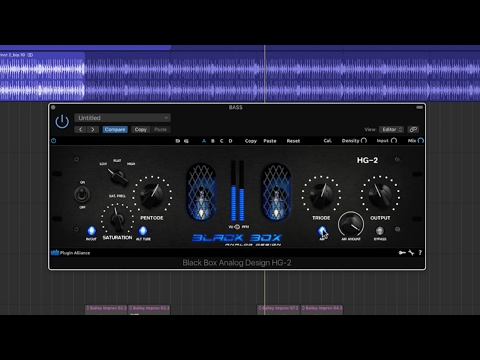Open the Untitled preset dropdown
This screenshot has width=480, height=360.
[122, 118]
